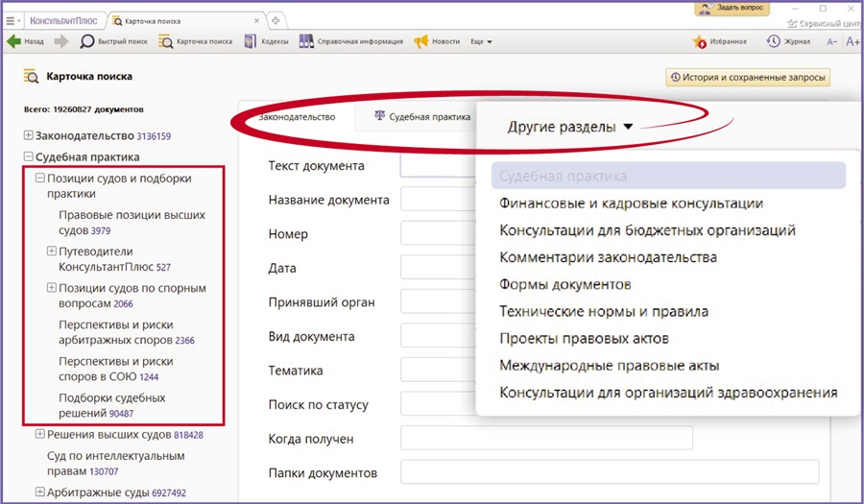
Task: Choose Международные правовые акты
Action: coord(609,365)
